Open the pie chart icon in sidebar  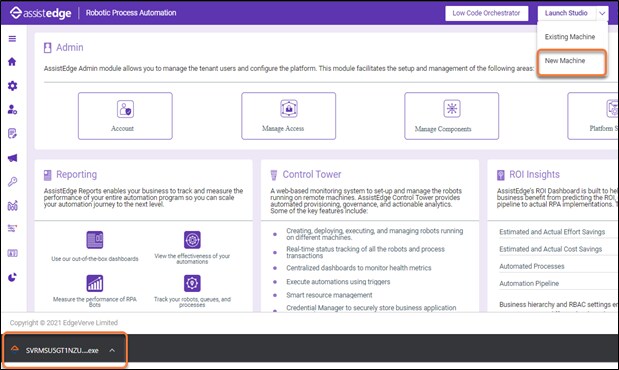pyautogui.click(x=12, y=277)
